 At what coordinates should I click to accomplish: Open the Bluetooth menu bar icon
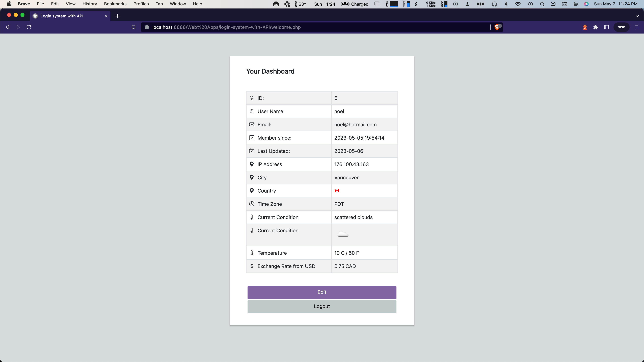coord(506,4)
